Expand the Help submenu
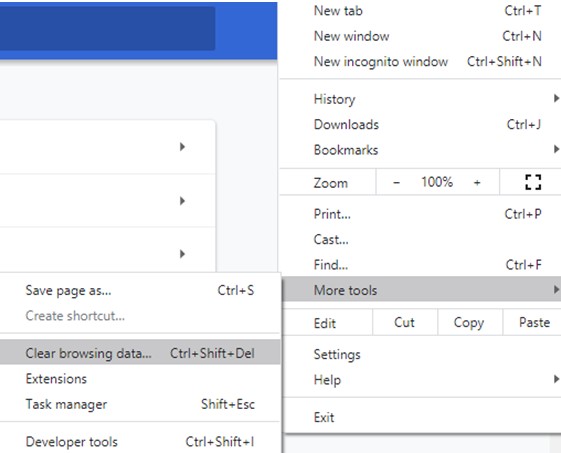 (x=422, y=380)
